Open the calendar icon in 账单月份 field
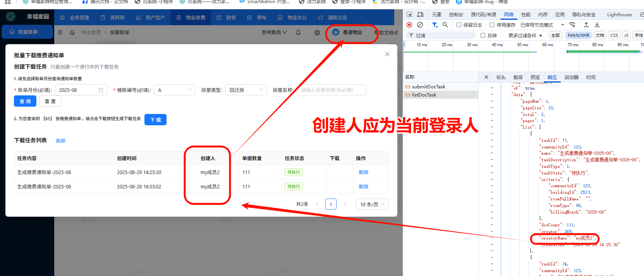The image size is (644, 276). [x=101, y=90]
